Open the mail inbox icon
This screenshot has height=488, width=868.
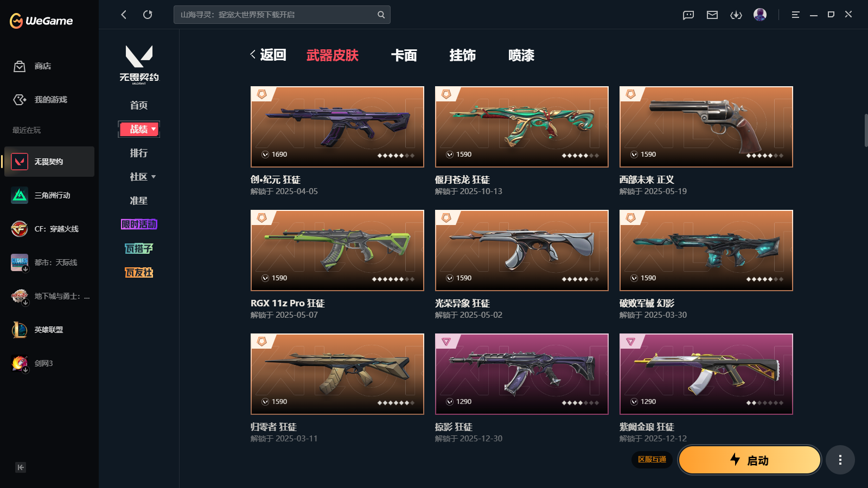pyautogui.click(x=712, y=15)
